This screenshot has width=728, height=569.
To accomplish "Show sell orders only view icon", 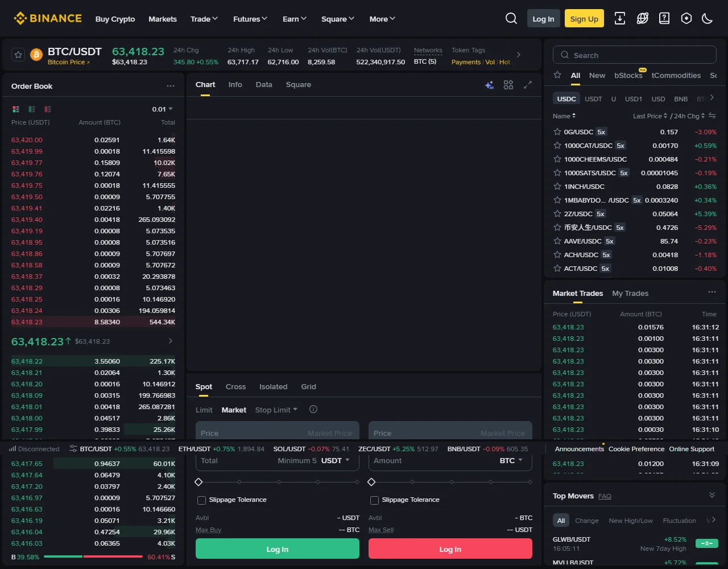I will [48, 109].
